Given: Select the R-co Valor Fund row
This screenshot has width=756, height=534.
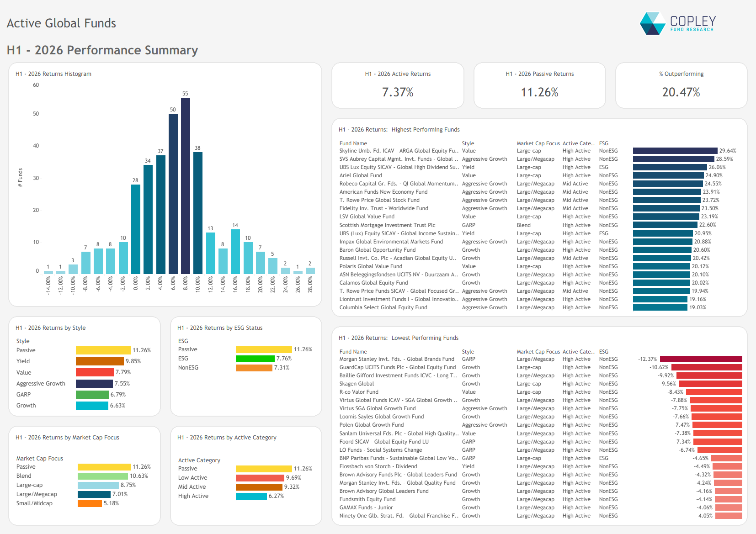Looking at the screenshot, I should tap(540, 392).
